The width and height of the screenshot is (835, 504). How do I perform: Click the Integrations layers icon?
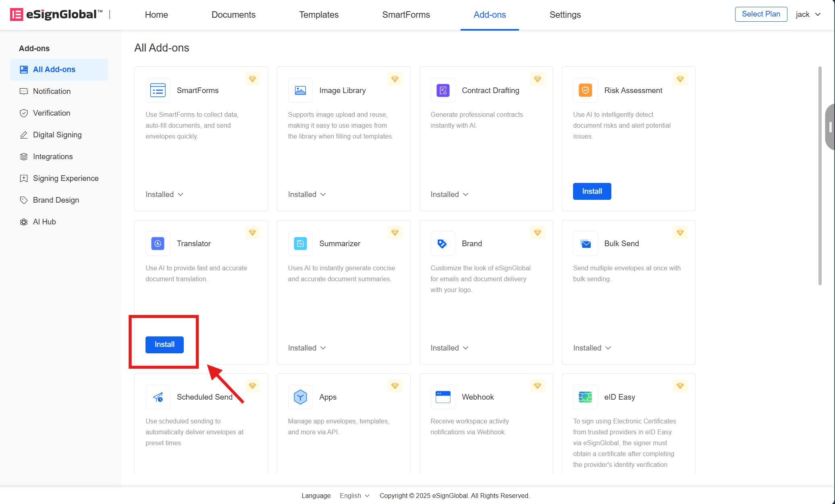click(24, 157)
